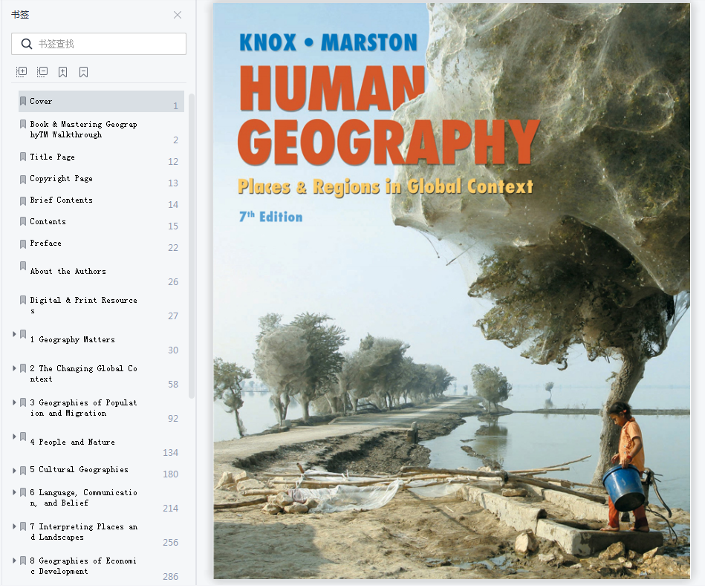Image resolution: width=705 pixels, height=588 pixels.
Task: Select the Preface bookmark
Action: click(x=45, y=243)
